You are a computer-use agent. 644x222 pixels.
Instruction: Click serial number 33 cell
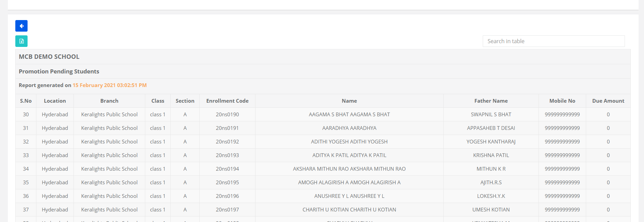tap(26, 155)
